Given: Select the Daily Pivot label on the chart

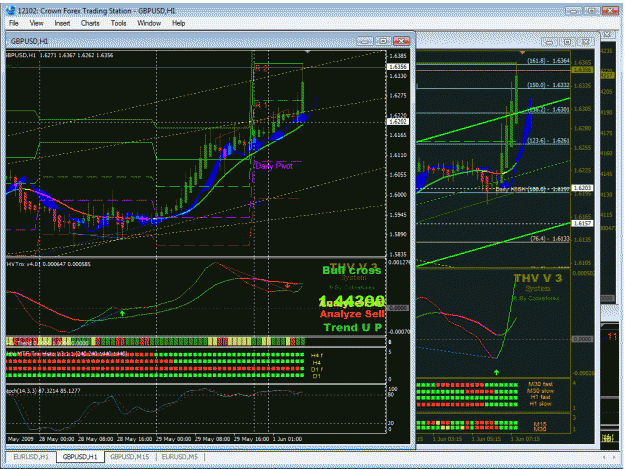Looking at the screenshot, I should pos(274,166).
